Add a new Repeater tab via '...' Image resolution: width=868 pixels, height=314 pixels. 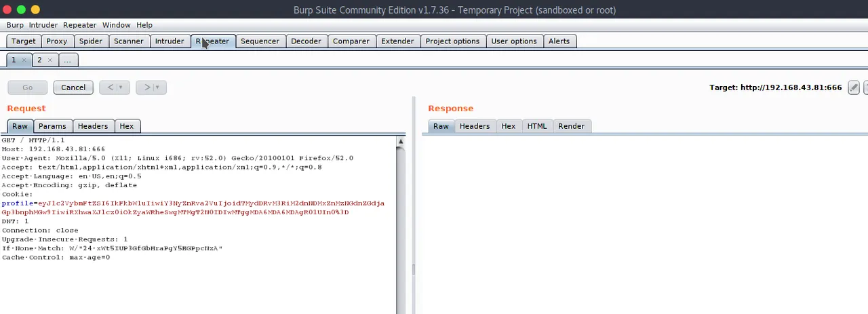pos(67,60)
